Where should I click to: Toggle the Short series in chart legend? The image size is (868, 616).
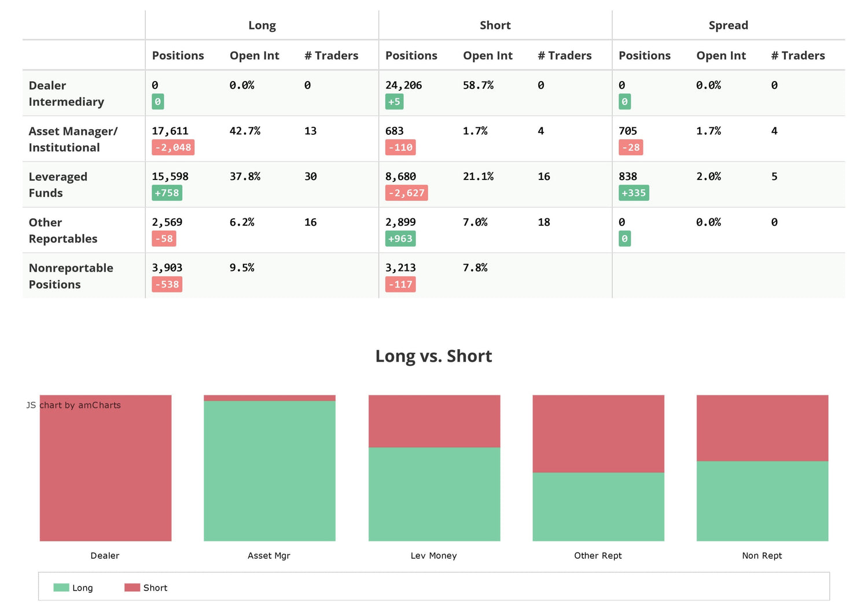[x=146, y=588]
